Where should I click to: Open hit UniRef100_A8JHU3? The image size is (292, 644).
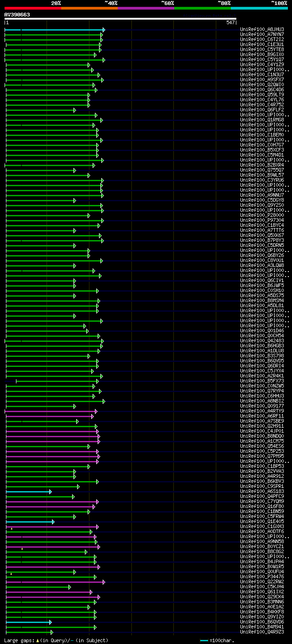[x=262, y=29]
